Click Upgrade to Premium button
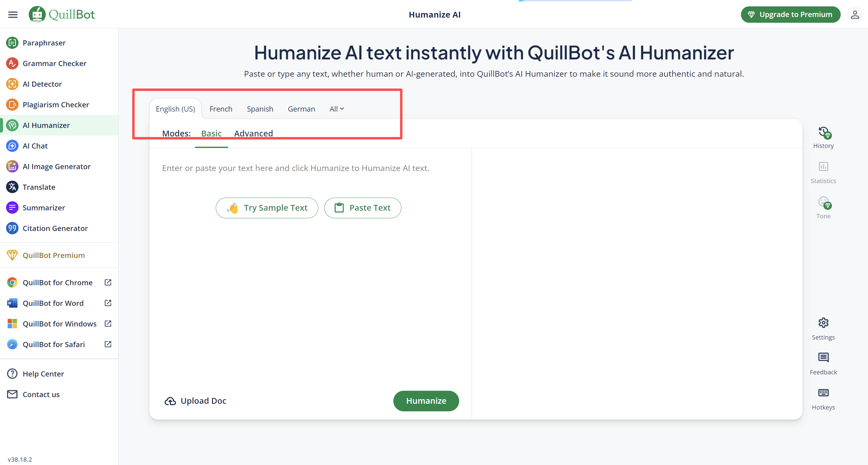868x465 pixels. 790,15
